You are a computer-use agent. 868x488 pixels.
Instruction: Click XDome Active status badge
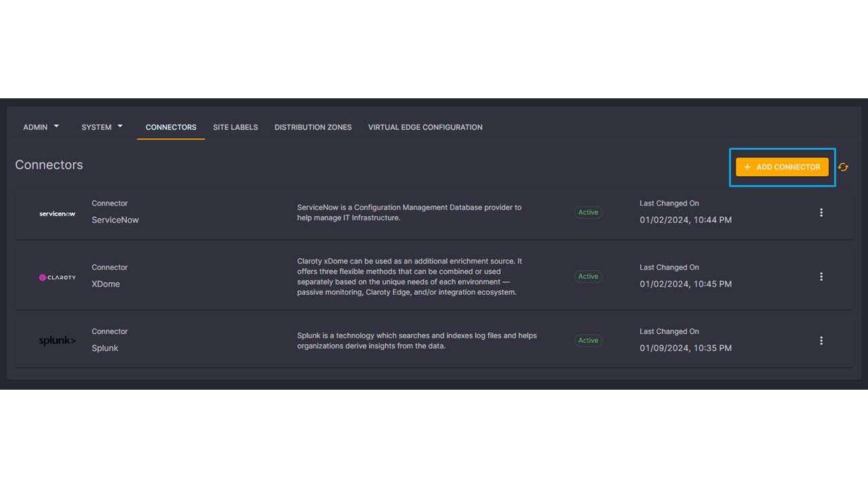point(588,277)
